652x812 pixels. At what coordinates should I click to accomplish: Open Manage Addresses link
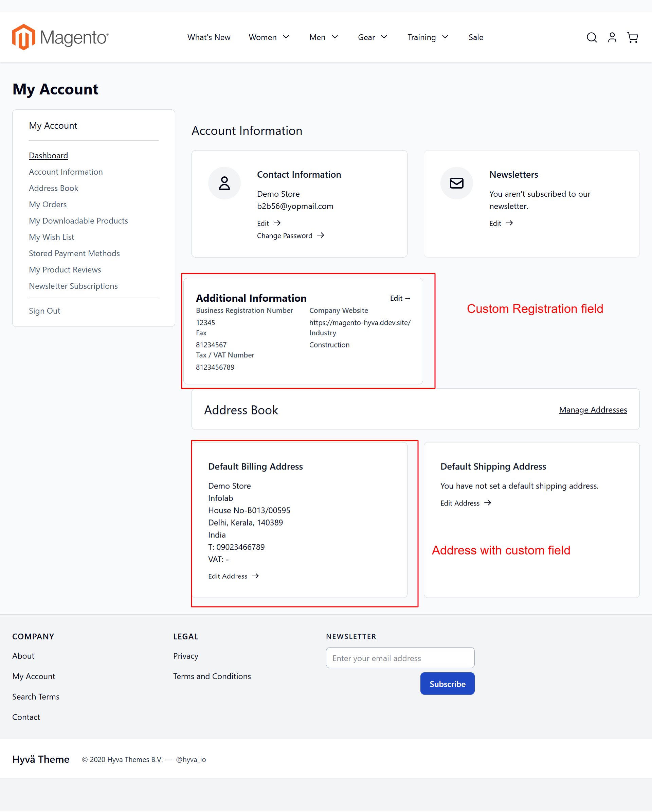(x=593, y=410)
